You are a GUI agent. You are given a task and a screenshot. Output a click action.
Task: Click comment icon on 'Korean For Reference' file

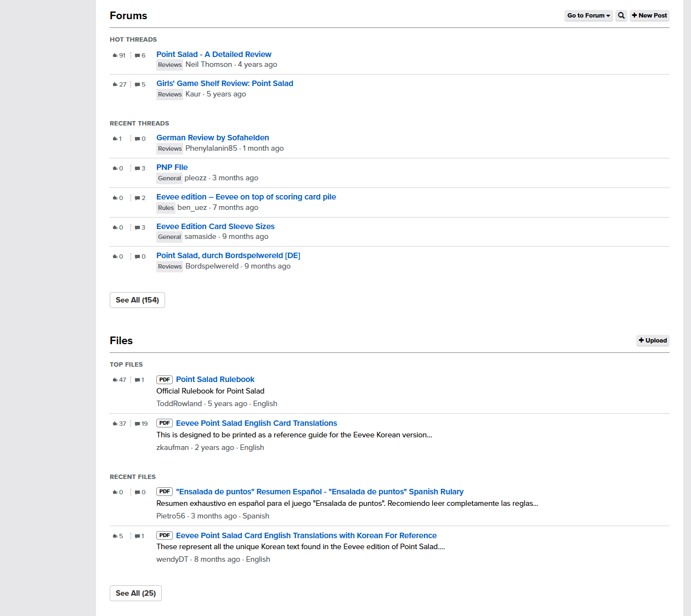(137, 536)
